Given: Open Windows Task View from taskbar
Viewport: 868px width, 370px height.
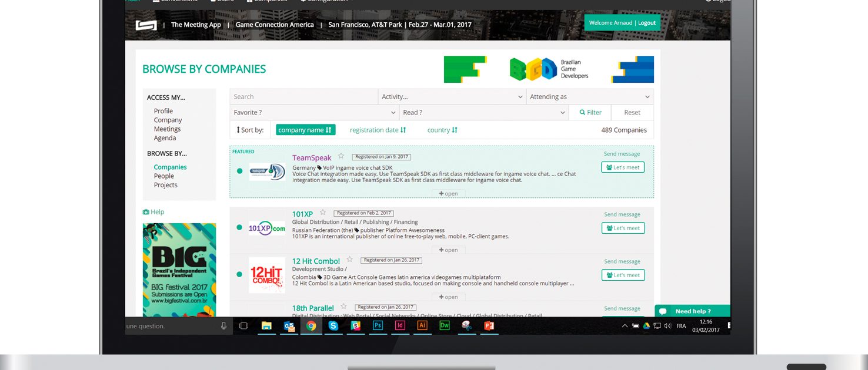Looking at the screenshot, I should (x=243, y=325).
